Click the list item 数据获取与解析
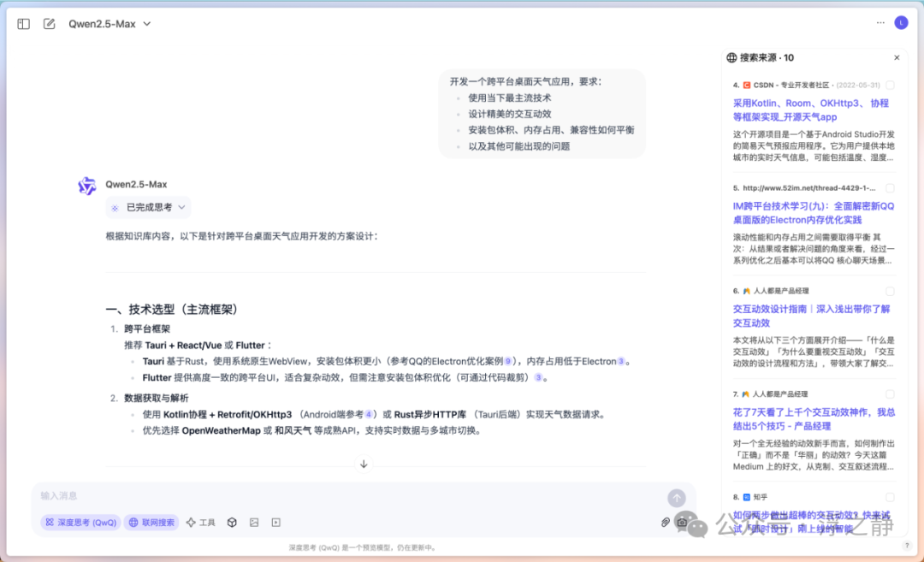This screenshot has height=562, width=924. pyautogui.click(x=157, y=399)
